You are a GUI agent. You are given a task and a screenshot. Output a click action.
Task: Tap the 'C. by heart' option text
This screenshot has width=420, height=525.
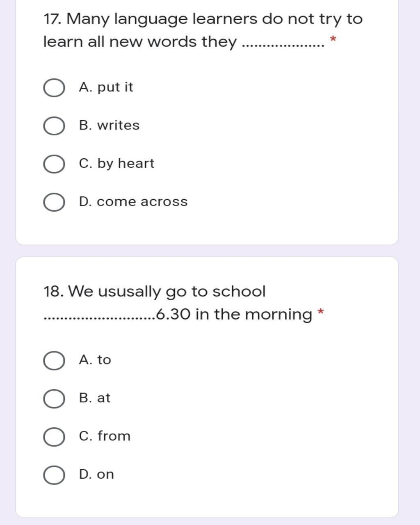(x=116, y=164)
